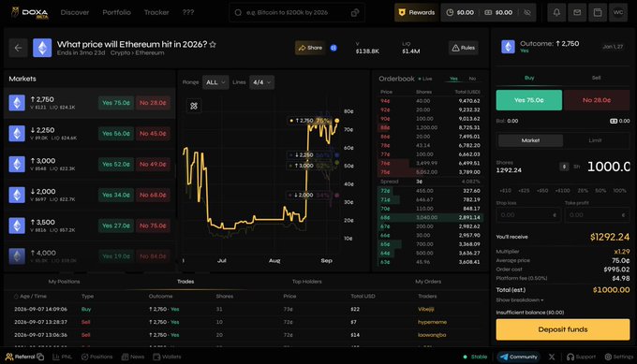Set order amount to 50%
This screenshot has height=364, width=637.
click(x=600, y=190)
